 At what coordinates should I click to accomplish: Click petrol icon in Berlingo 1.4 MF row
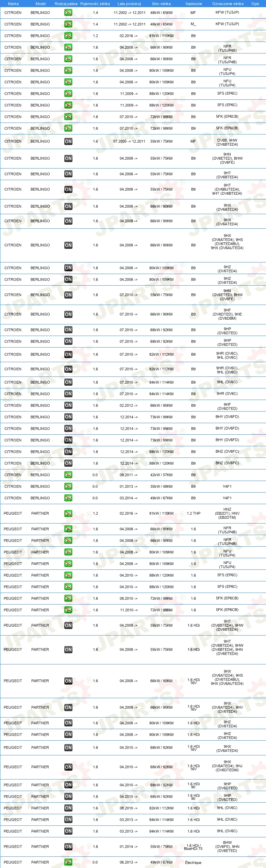(68, 13)
